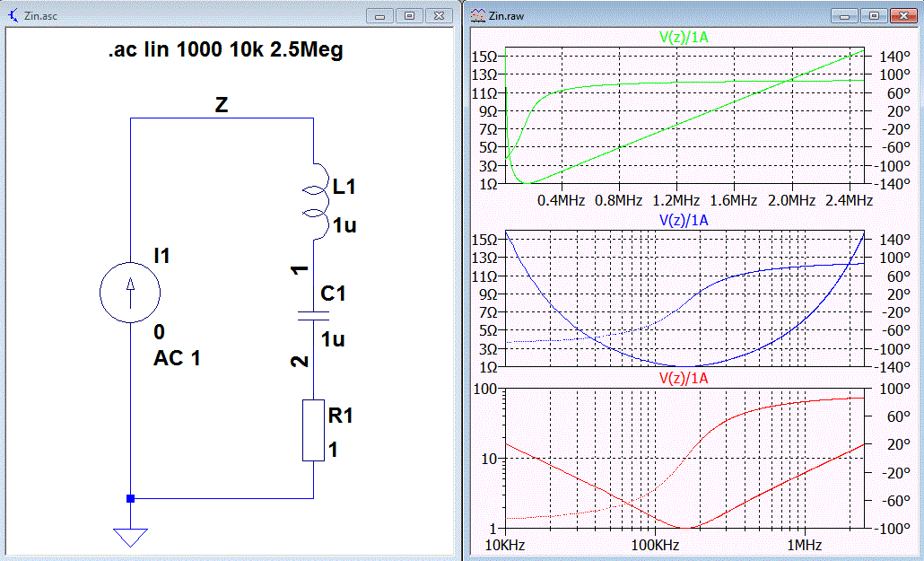This screenshot has width=924, height=561.
Task: Click the Zin.asc window icon
Action: pos(13,16)
